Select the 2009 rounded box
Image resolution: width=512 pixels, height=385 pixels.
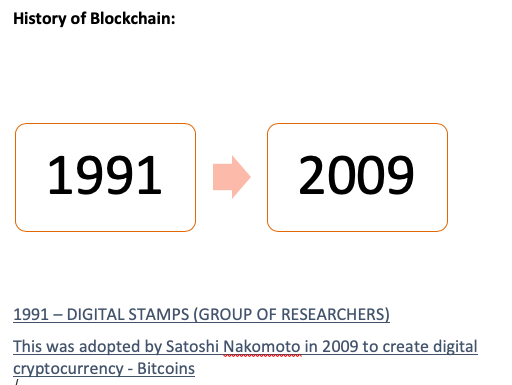[357, 177]
